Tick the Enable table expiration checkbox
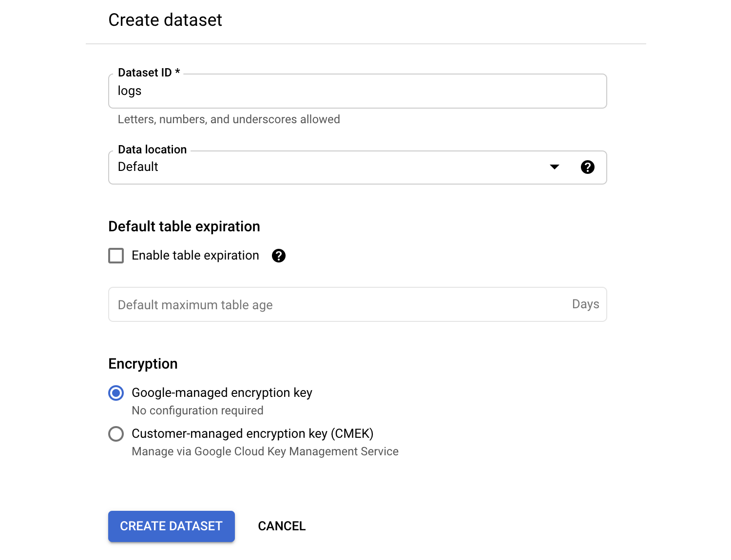Image resolution: width=731 pixels, height=560 pixels. 116,256
